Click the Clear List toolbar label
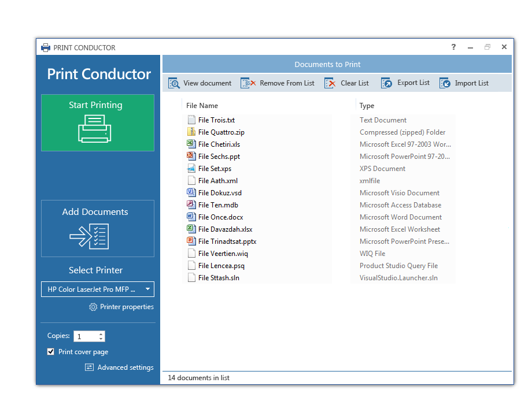Screen dimensions: 532x416 (354, 83)
